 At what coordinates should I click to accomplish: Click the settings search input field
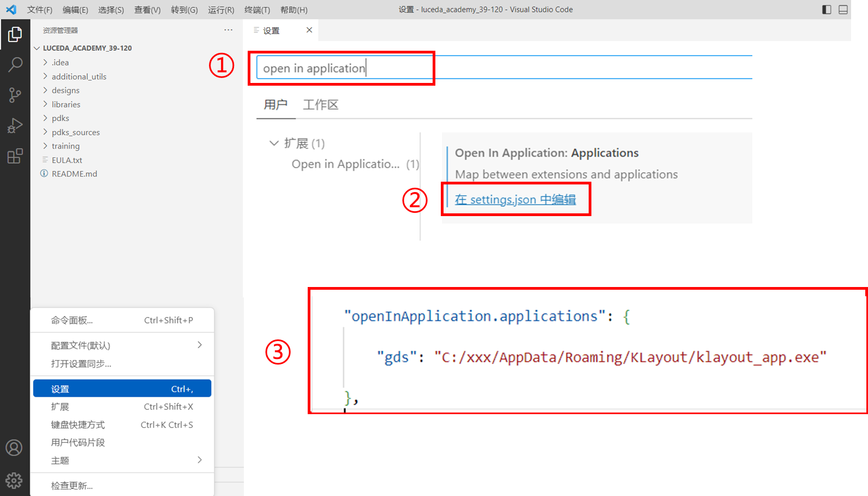504,68
